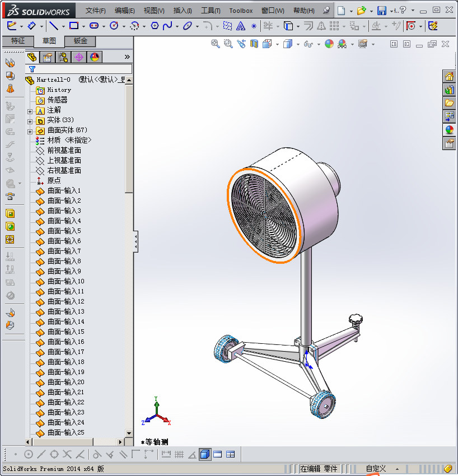Viewport: 458px width, 476px height.
Task: Select the Spline sketch tool
Action: pyautogui.click(x=167, y=26)
